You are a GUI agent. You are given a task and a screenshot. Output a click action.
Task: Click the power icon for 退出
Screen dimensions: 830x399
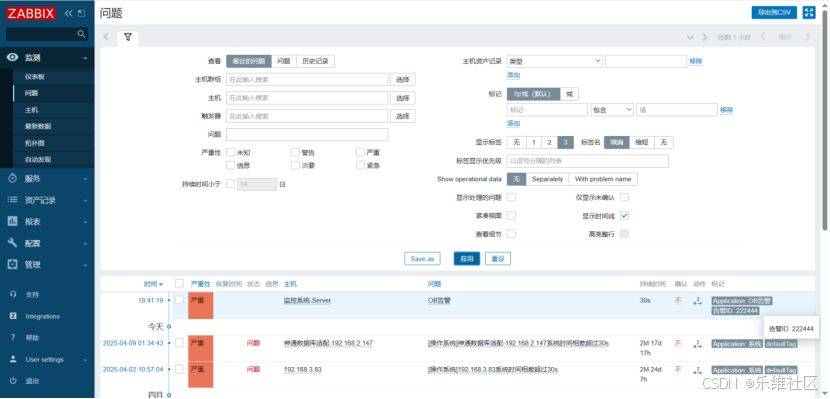tap(13, 381)
